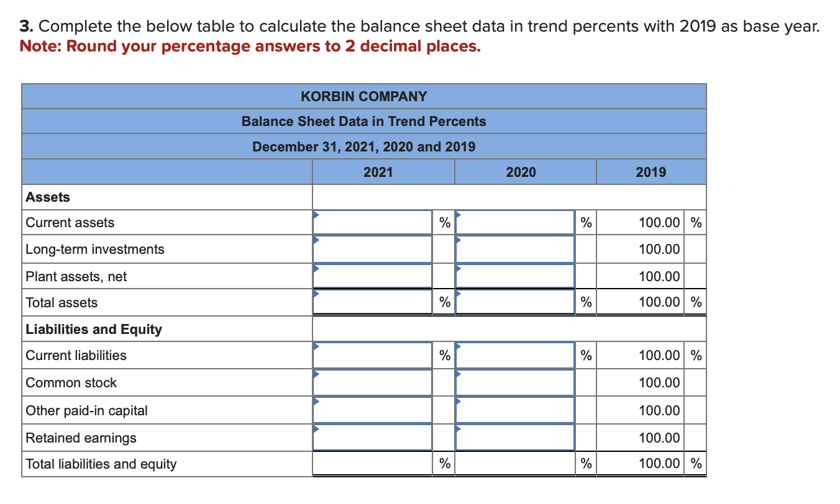840x504 pixels.
Task: Click the question 3 instruction sentence
Action: tap(419, 27)
